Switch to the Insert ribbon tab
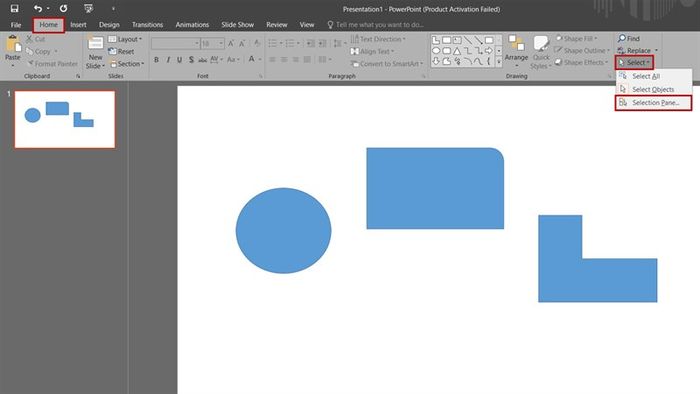The height and width of the screenshot is (394, 700). coord(78,25)
